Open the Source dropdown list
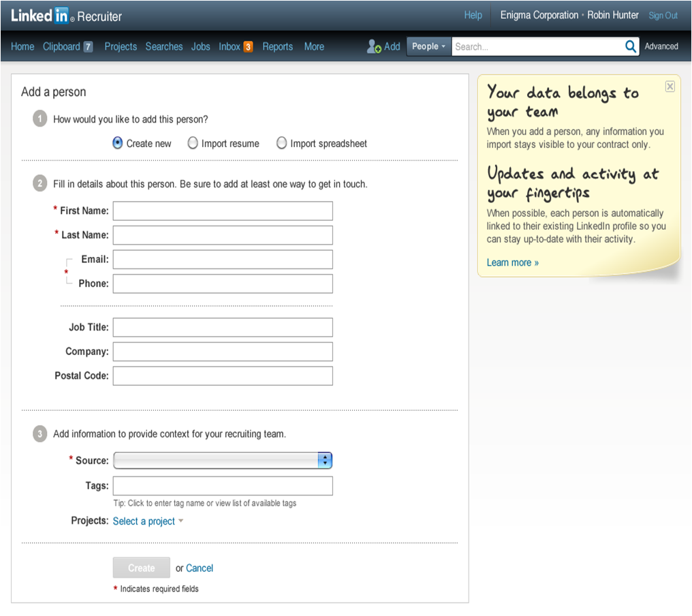Viewport: 692px width, 616px height. (223, 461)
